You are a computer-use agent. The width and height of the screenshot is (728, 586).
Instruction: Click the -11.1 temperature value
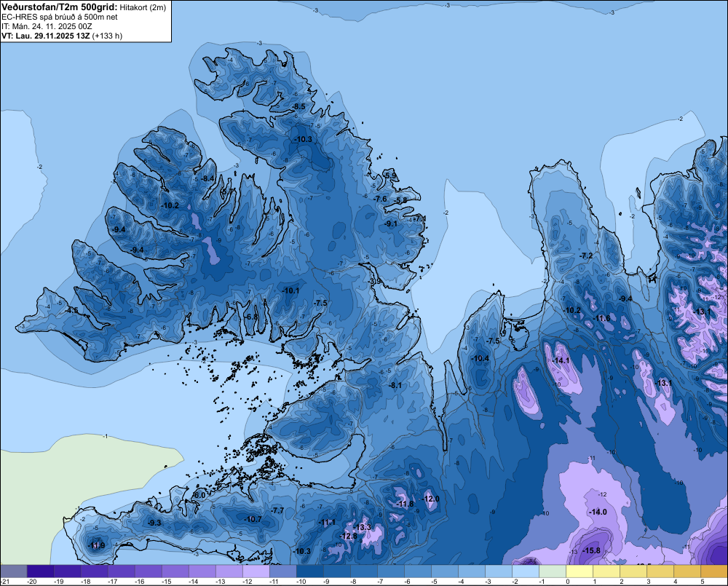point(327,523)
